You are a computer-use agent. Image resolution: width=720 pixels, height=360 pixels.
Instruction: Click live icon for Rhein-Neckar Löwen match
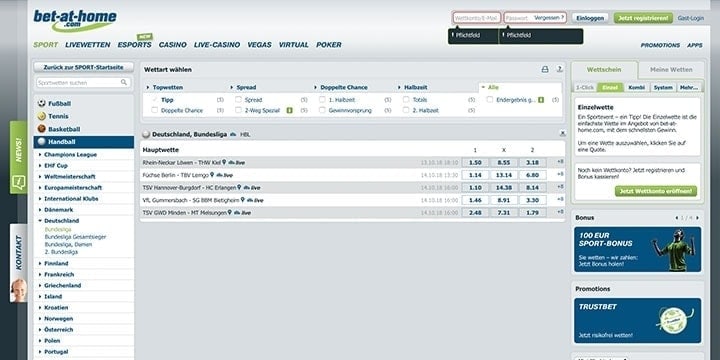[x=236, y=163]
